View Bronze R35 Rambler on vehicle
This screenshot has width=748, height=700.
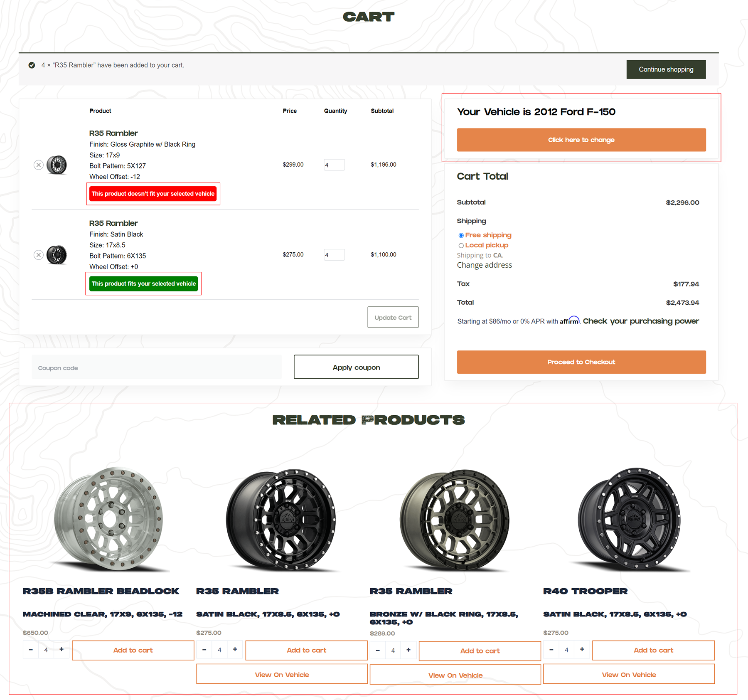[455, 675]
